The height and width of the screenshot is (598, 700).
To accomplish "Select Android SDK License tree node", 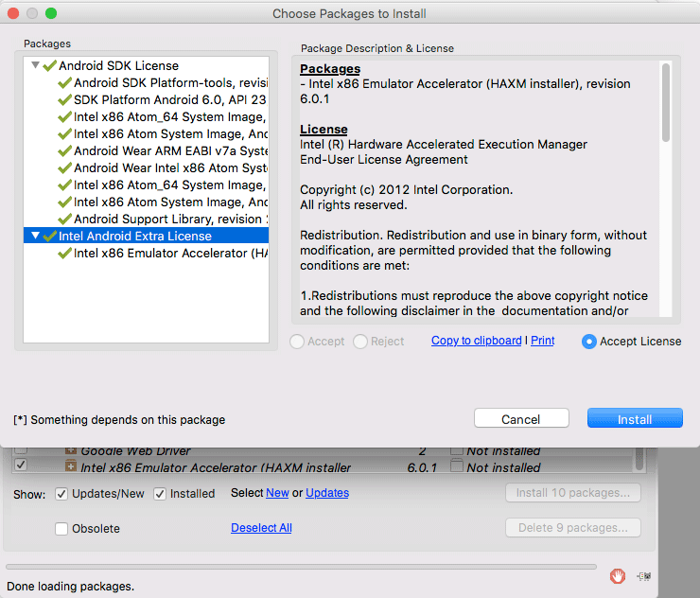I will [x=118, y=65].
